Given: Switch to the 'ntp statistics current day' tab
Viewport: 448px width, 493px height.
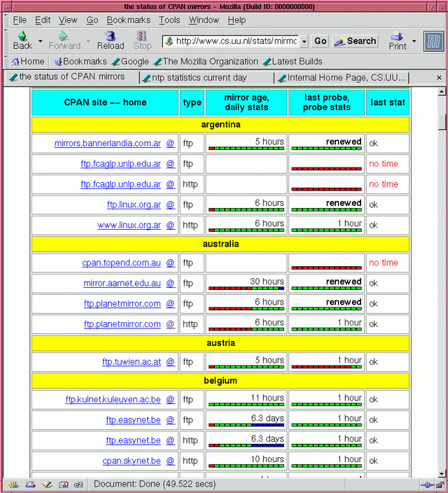Looking at the screenshot, I should click(x=207, y=78).
